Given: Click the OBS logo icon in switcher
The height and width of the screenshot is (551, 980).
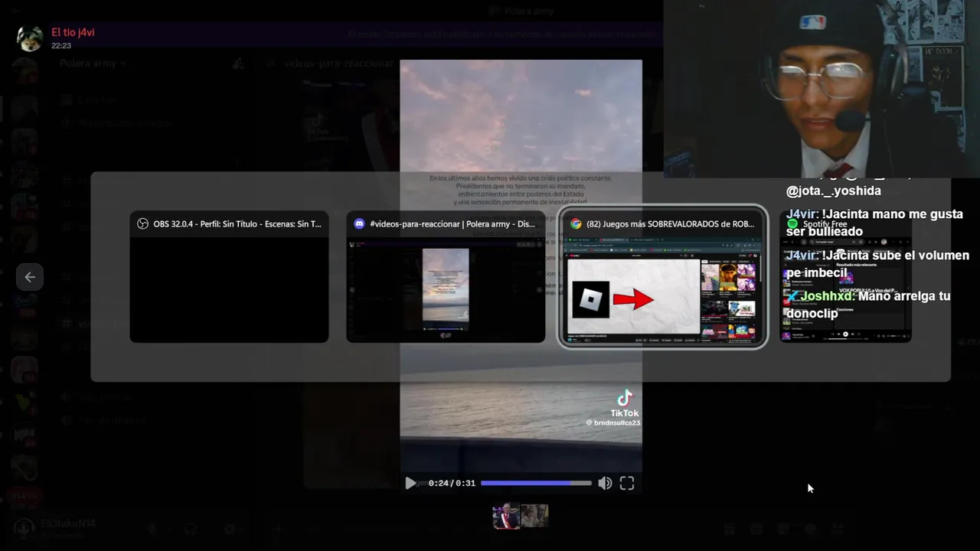Looking at the screenshot, I should [142, 224].
